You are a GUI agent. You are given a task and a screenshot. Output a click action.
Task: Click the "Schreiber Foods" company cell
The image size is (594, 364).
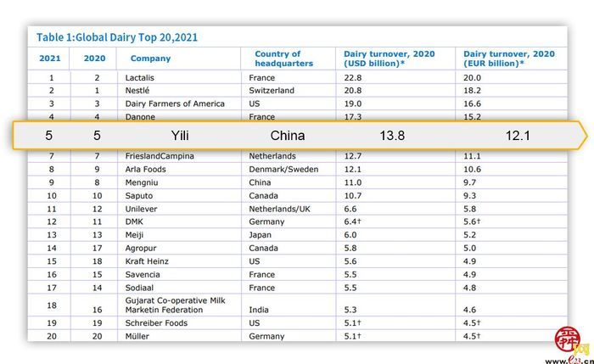156,323
